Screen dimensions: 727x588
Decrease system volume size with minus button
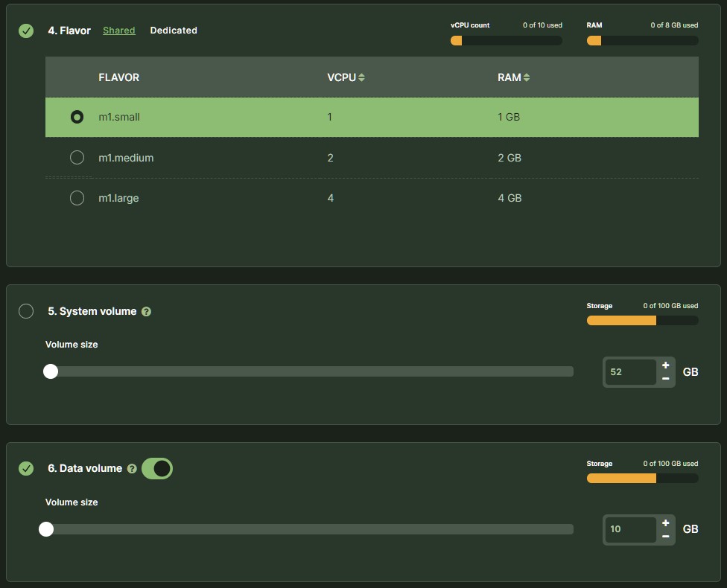[665, 379]
